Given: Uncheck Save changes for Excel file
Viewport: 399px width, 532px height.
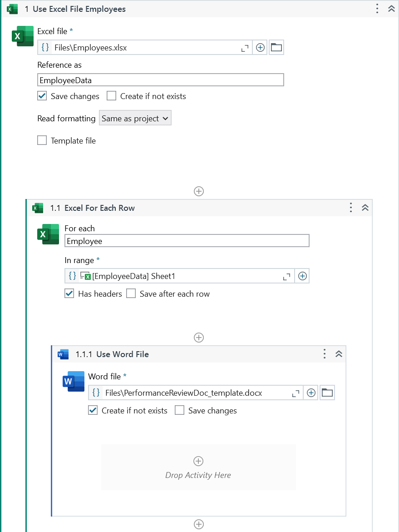Looking at the screenshot, I should [x=42, y=96].
